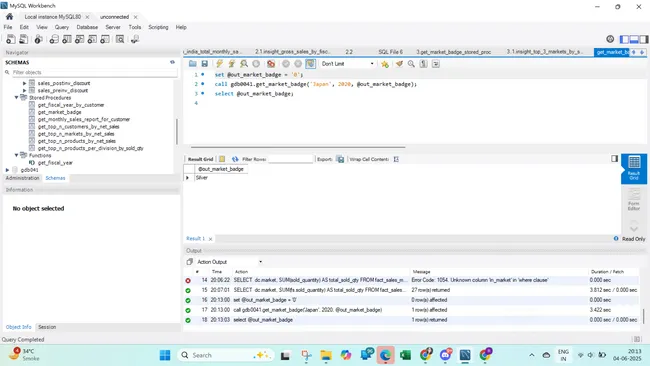Switch to Session info tab
Screen dimensions: 650x366
(47, 327)
